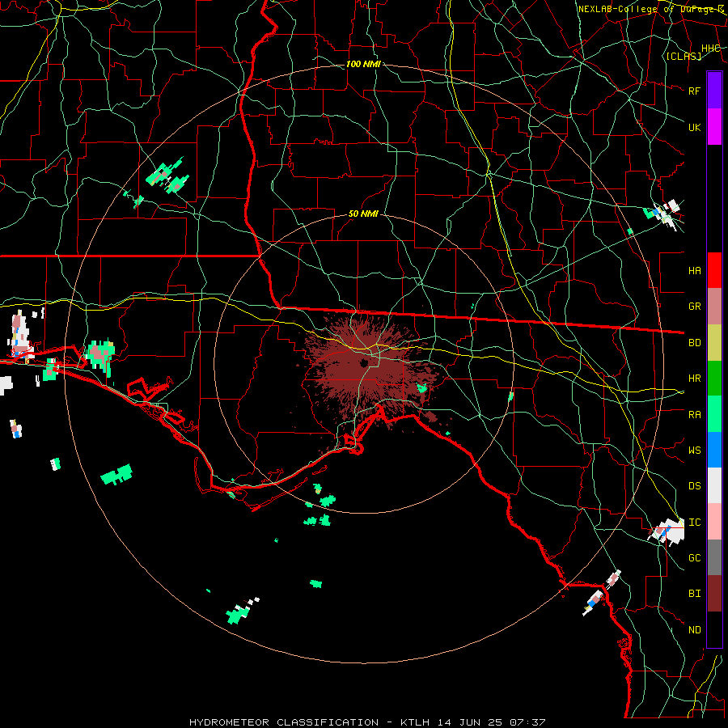Click the BD legend label

tap(695, 343)
